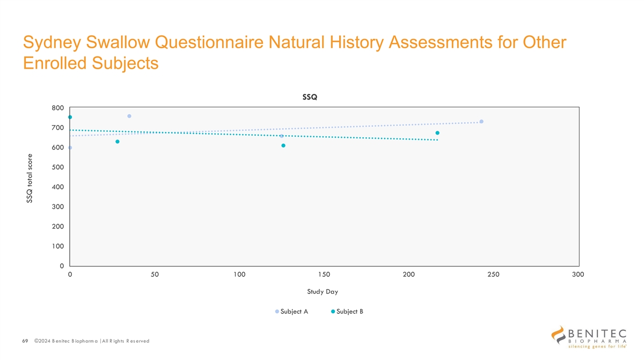Click the Benitec Biopharma copyright footer text
This screenshot has height=362, width=644.
click(92, 341)
